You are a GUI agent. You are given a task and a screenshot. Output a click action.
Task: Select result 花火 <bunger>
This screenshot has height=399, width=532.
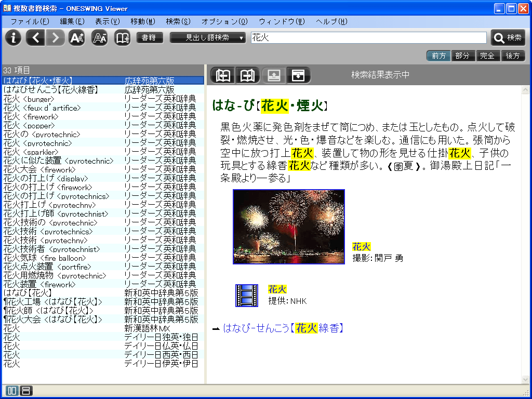(x=103, y=99)
